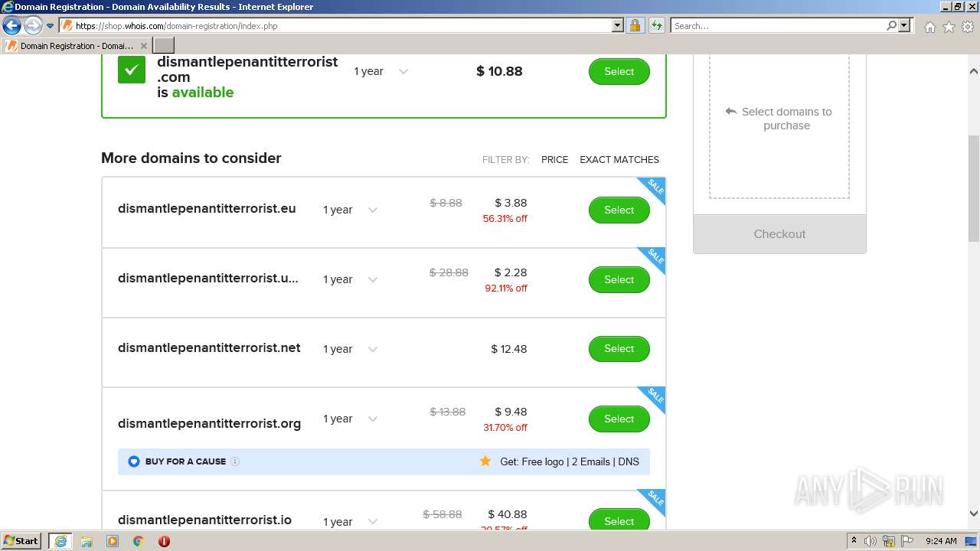Click the Get: Free logo offer text

point(570,461)
